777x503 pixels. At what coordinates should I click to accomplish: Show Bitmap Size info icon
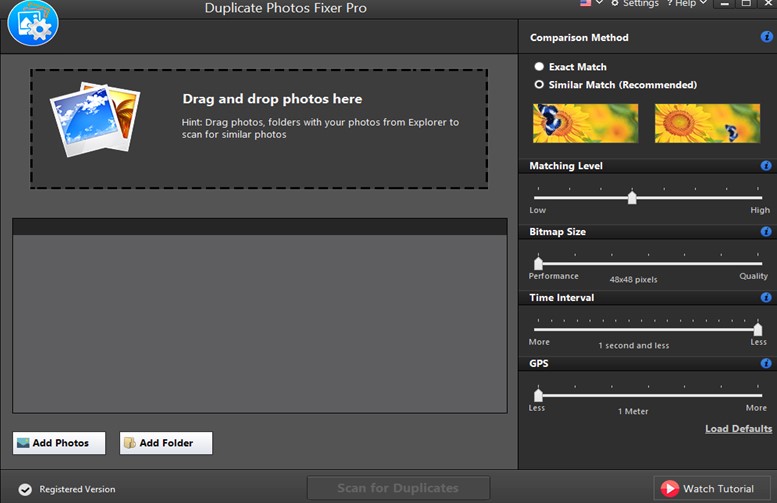click(766, 231)
